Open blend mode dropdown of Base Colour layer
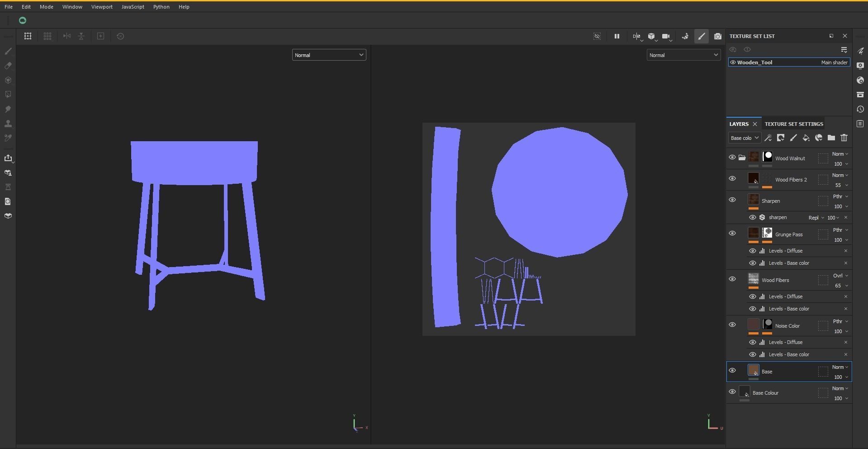This screenshot has width=868, height=449. pos(840,389)
